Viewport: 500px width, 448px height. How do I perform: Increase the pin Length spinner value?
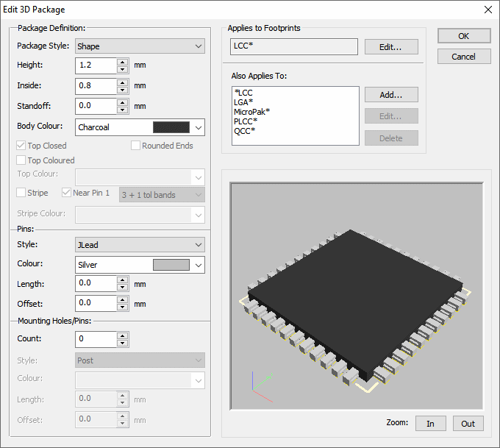[x=123, y=280]
